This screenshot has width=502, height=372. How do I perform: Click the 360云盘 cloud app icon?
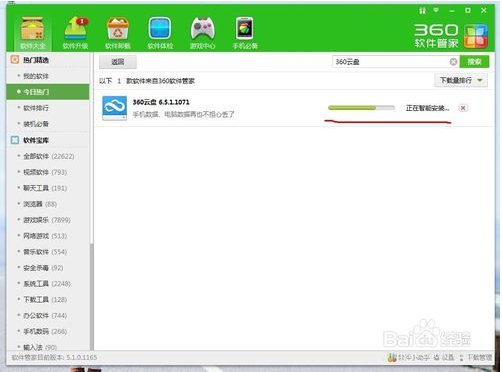tap(114, 108)
